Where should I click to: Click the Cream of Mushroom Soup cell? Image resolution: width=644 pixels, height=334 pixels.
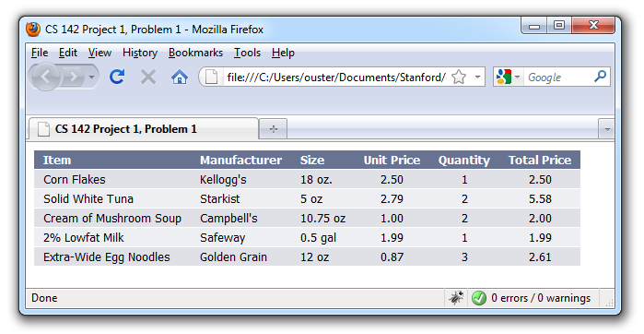(x=112, y=218)
